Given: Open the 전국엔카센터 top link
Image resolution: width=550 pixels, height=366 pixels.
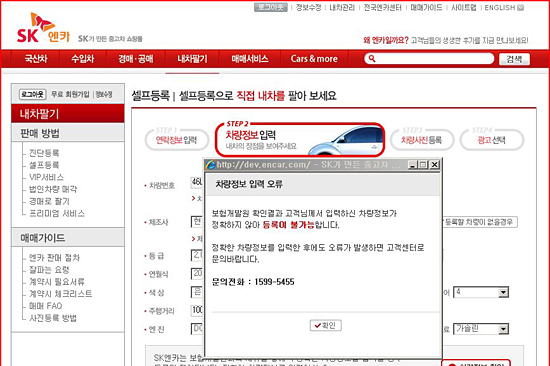Looking at the screenshot, I should tap(382, 7).
